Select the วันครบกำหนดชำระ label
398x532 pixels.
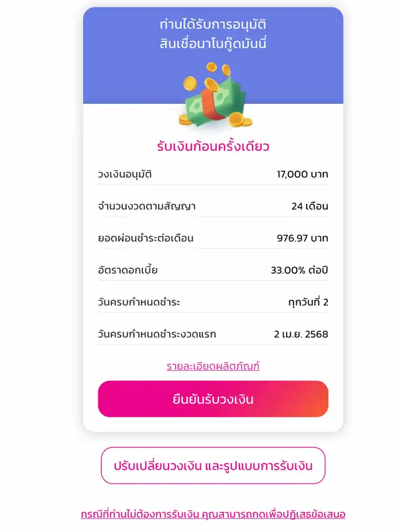(x=139, y=302)
